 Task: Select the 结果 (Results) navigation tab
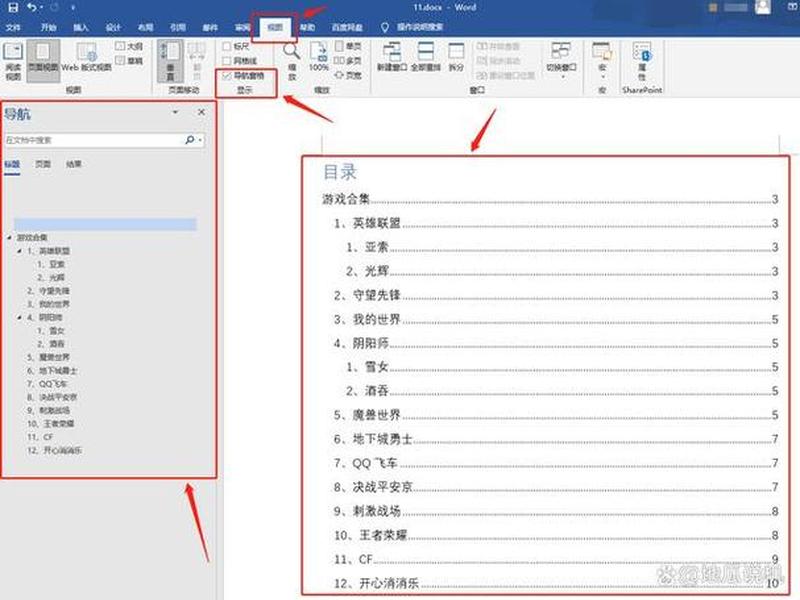click(73, 164)
